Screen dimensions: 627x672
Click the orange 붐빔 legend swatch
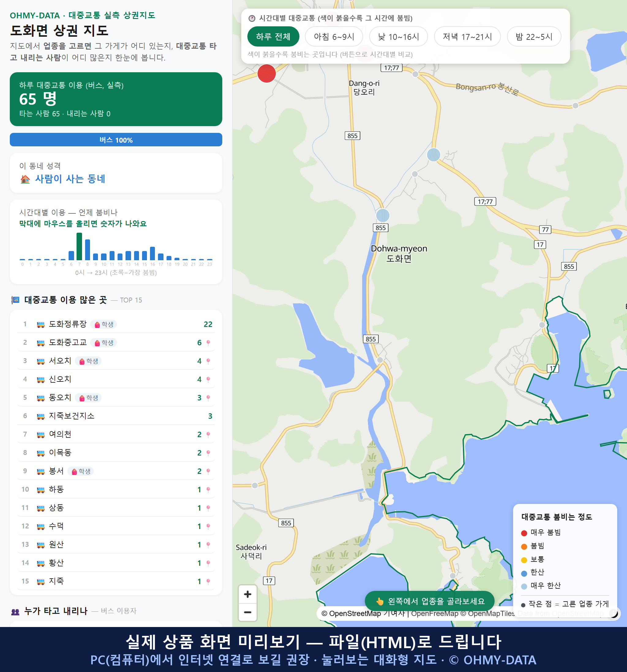coord(524,546)
